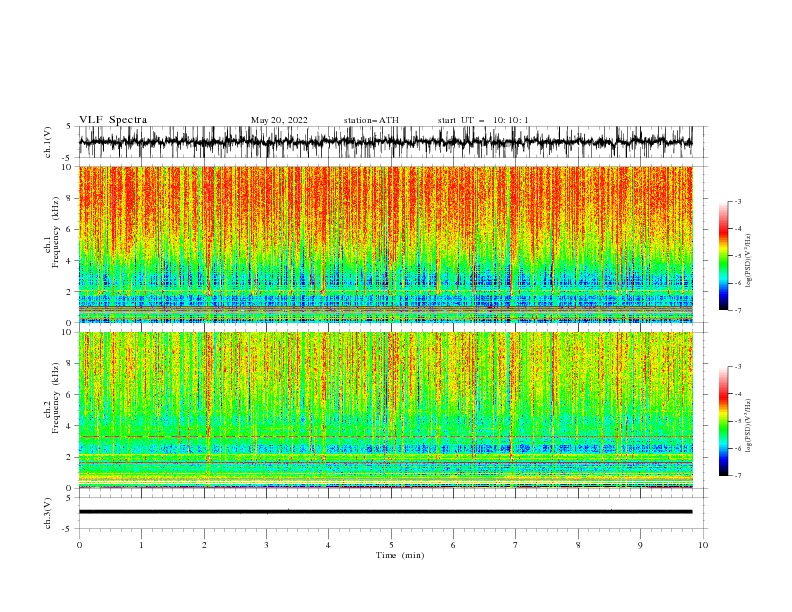Click the "ch.3(V)" waveform axis label

click(48, 513)
